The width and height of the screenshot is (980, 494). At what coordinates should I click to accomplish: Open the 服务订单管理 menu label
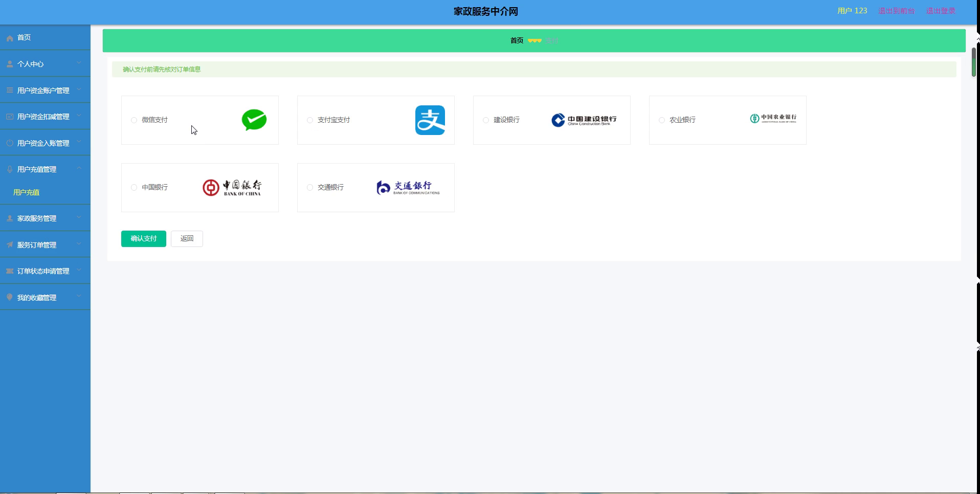point(37,245)
